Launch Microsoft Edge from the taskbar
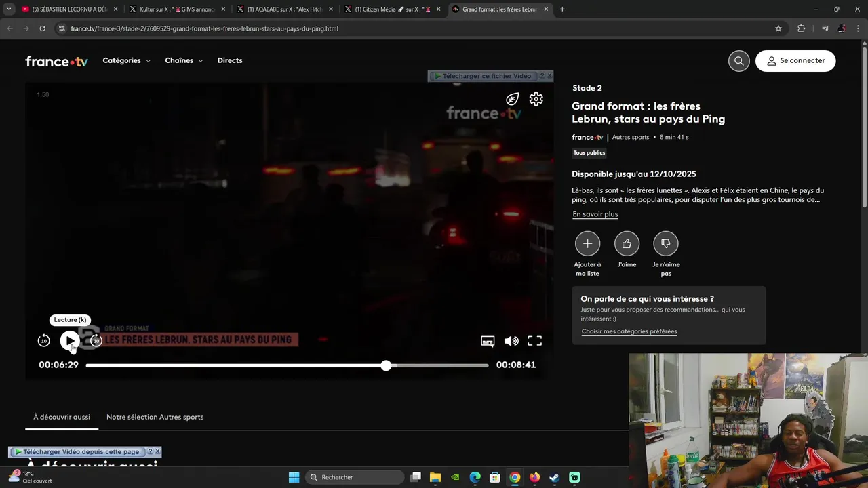 point(475,477)
